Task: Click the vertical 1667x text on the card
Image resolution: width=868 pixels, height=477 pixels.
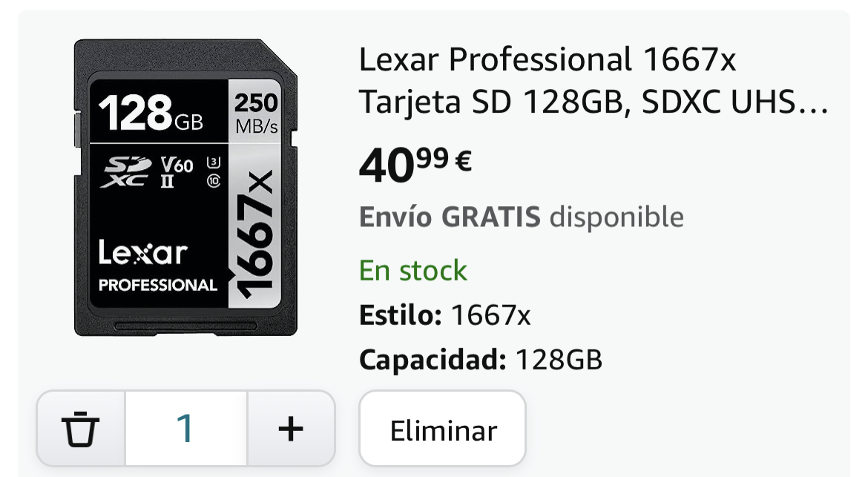Action: click(255, 234)
